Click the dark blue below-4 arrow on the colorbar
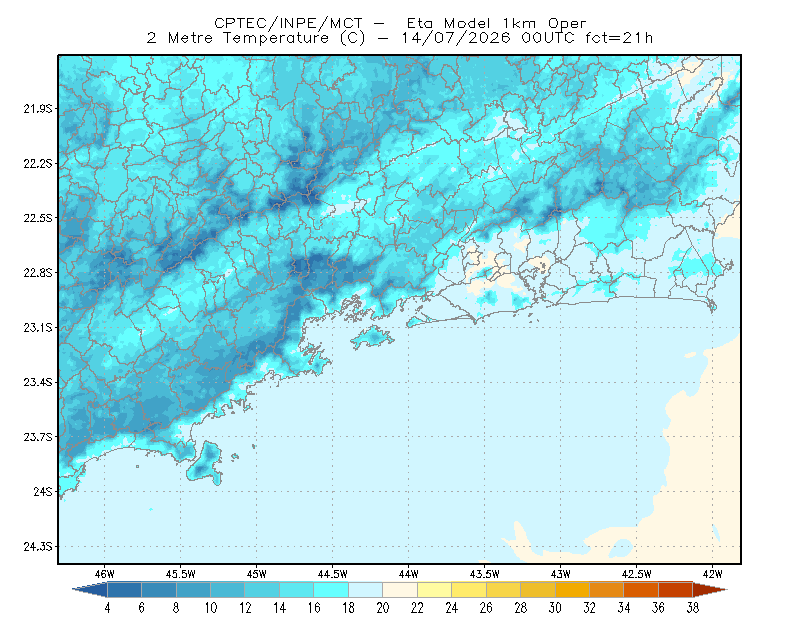800x618 pixels. click(90, 590)
